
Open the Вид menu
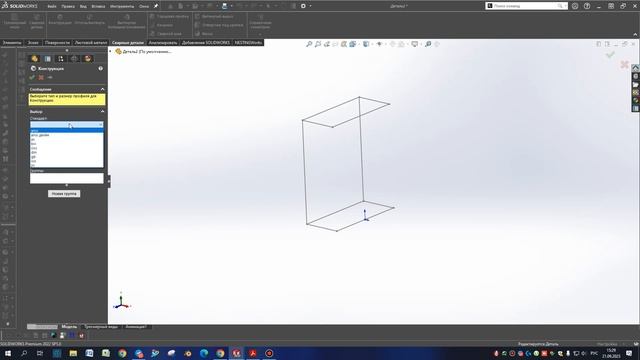(x=83, y=6)
